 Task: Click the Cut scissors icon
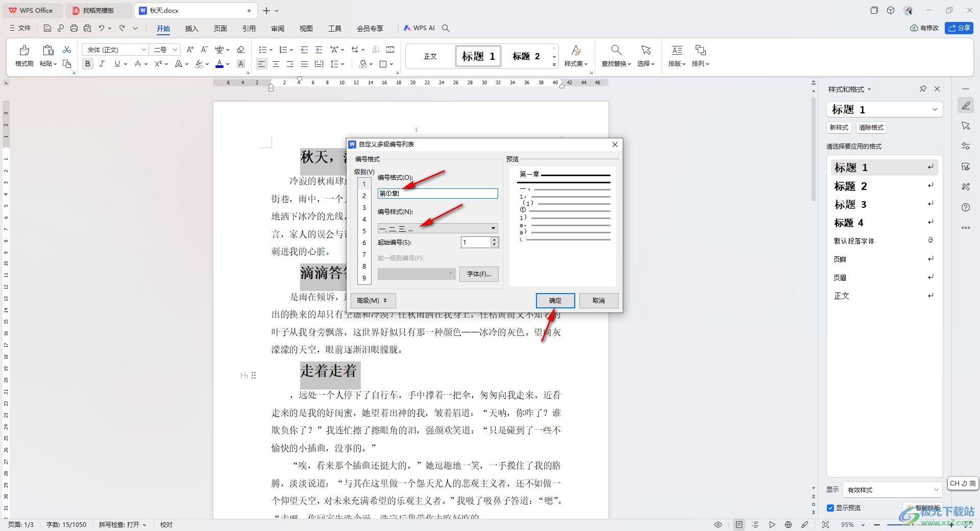pyautogui.click(x=67, y=50)
